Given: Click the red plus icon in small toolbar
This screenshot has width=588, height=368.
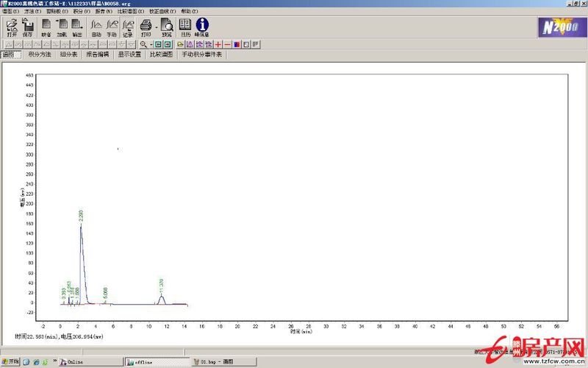Looking at the screenshot, I should (218, 44).
